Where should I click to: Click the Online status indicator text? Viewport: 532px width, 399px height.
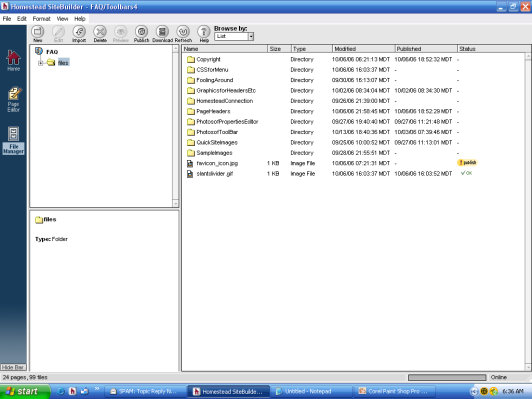498,377
